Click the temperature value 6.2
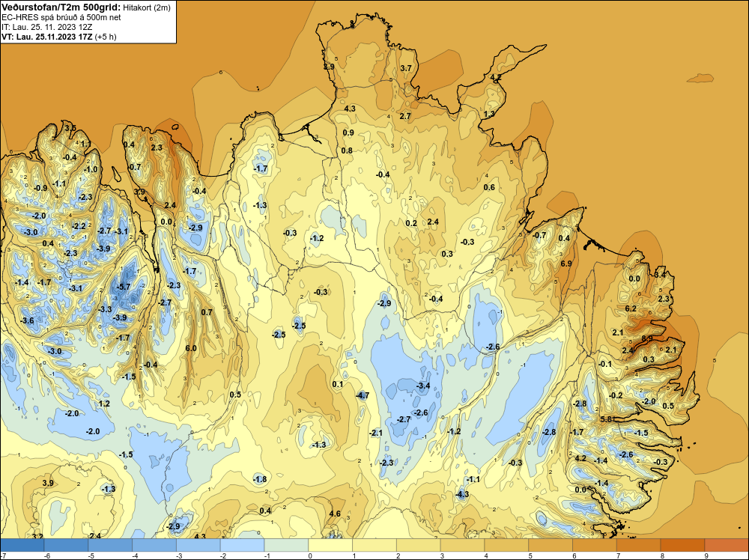 coord(631,308)
